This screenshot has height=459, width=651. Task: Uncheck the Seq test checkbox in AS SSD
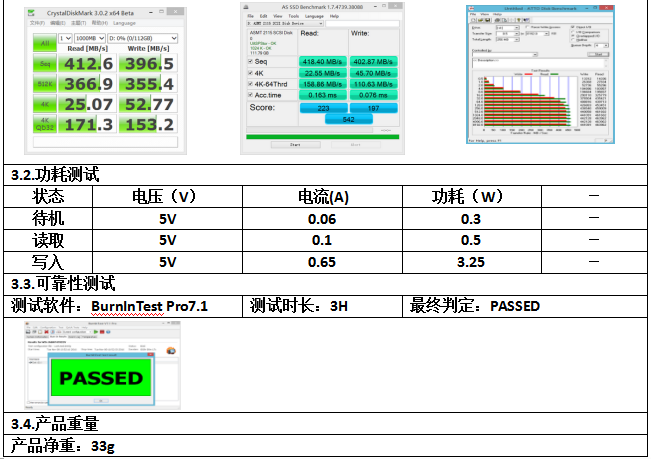pyautogui.click(x=250, y=61)
